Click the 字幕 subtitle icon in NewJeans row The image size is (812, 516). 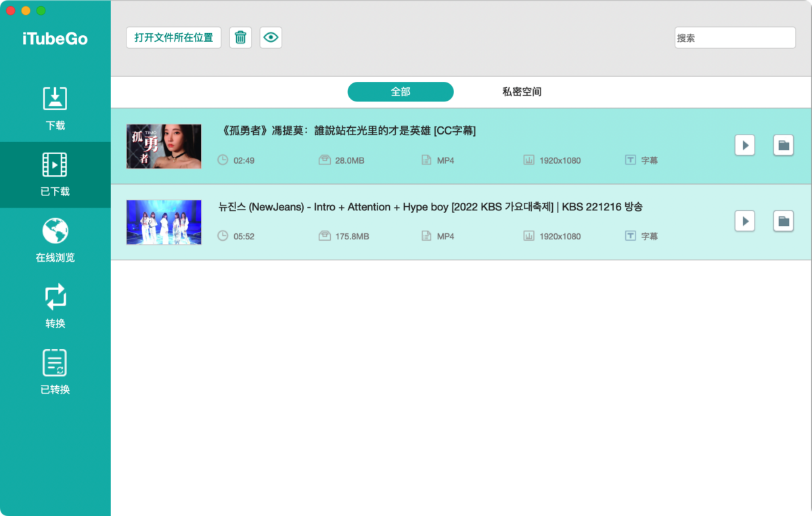point(630,236)
